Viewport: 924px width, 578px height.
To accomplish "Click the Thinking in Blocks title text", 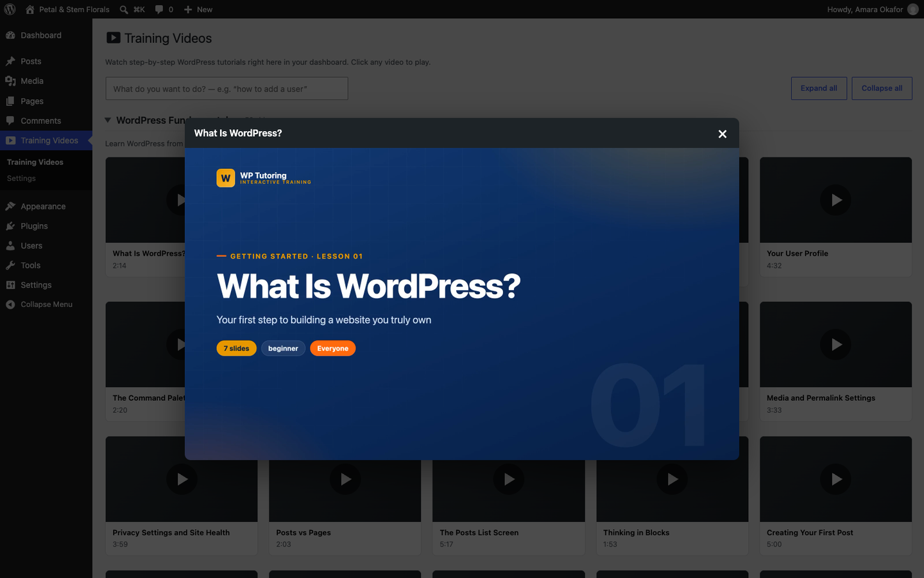I will click(x=636, y=533).
